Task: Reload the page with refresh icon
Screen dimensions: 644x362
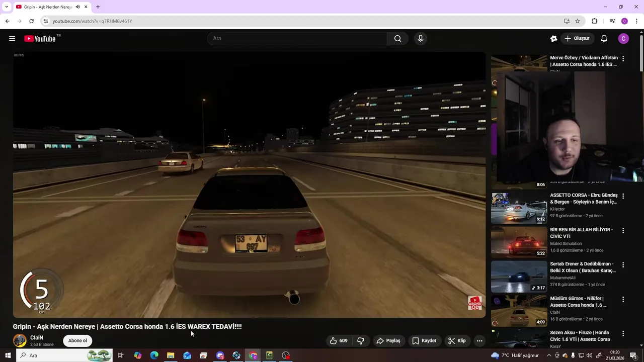Action: 31,21
